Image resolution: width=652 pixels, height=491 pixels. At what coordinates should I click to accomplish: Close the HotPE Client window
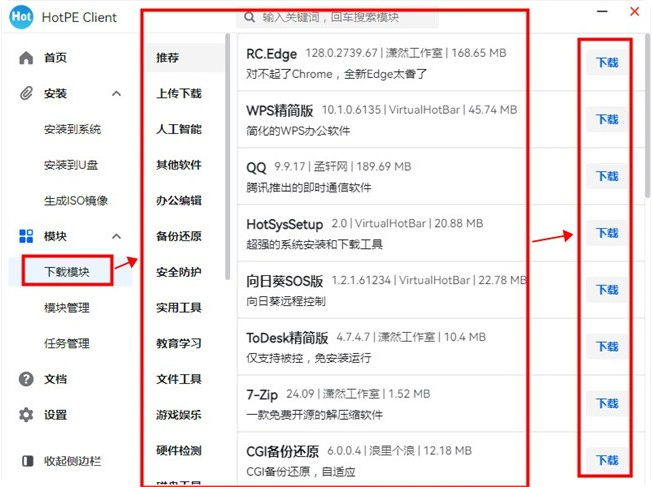[x=635, y=11]
